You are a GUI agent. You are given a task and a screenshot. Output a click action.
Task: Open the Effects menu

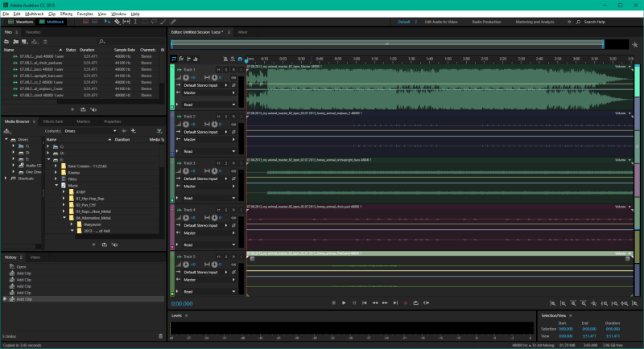click(66, 14)
